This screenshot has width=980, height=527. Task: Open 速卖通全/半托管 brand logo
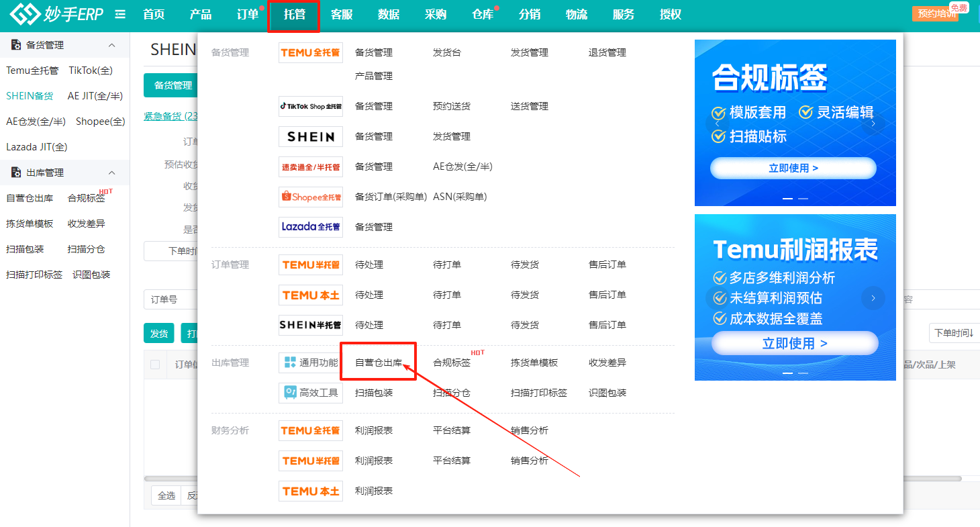pos(311,166)
